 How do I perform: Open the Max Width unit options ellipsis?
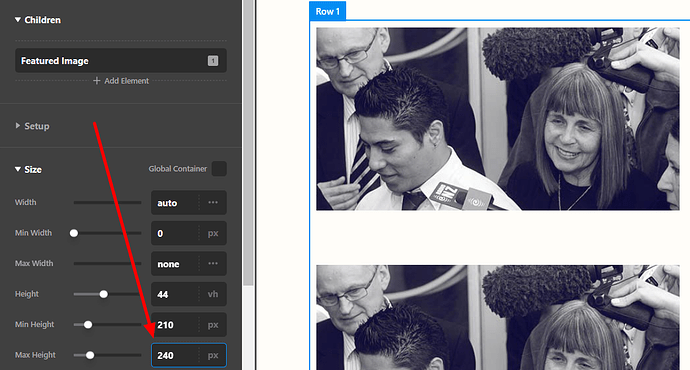point(213,264)
